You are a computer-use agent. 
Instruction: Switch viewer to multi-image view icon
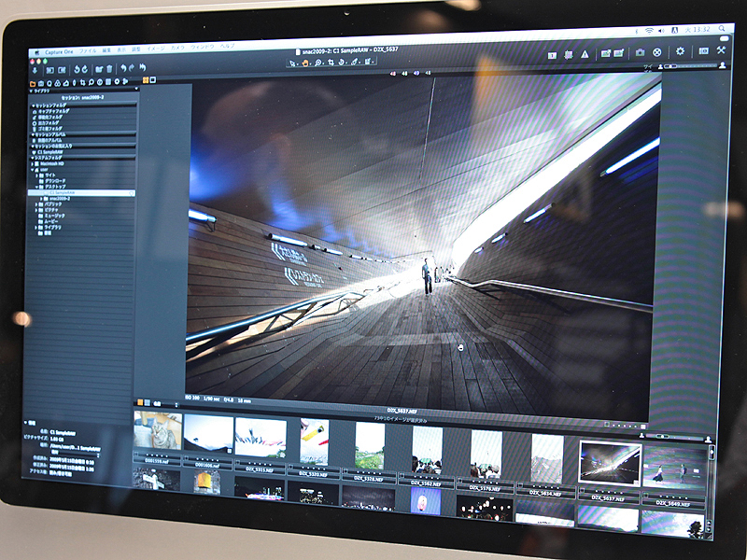point(146,80)
